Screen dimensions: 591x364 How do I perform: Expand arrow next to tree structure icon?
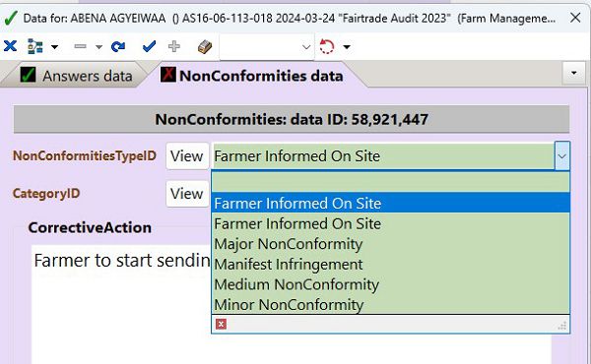(54, 47)
